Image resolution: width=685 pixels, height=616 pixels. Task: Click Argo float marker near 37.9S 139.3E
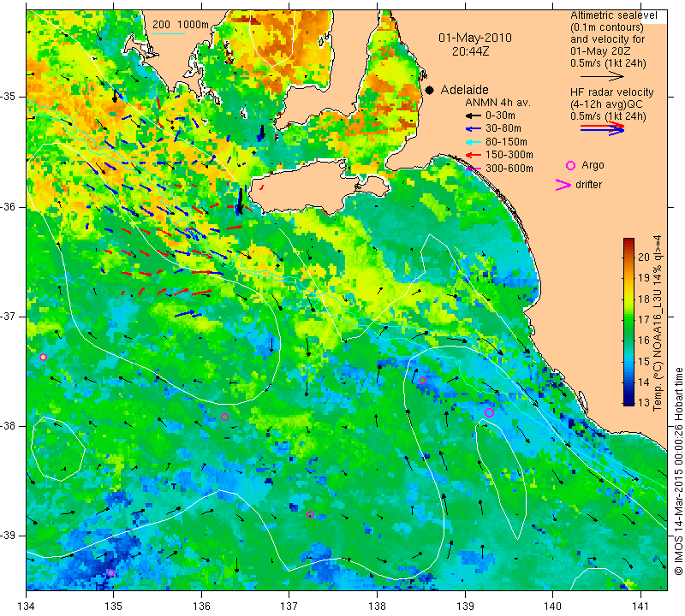coord(489,413)
